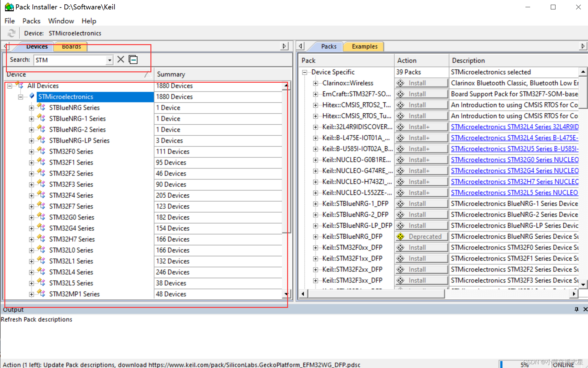Click right arrow of the Devices pane tabs

284,46
